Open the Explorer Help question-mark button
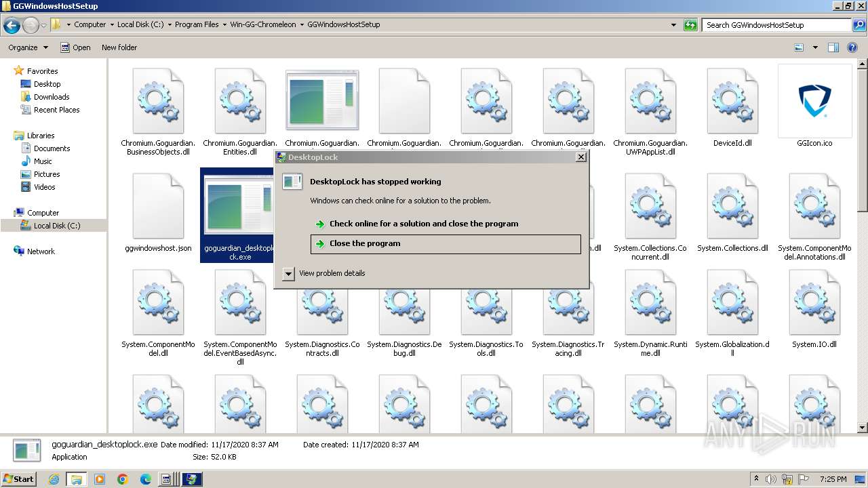The width and height of the screenshot is (868, 488). [853, 47]
